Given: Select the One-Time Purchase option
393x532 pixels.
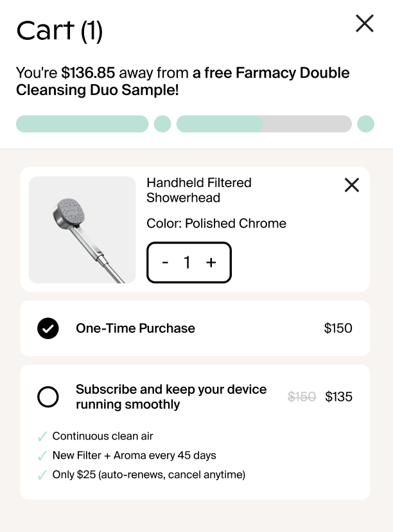Looking at the screenshot, I should (135, 328).
